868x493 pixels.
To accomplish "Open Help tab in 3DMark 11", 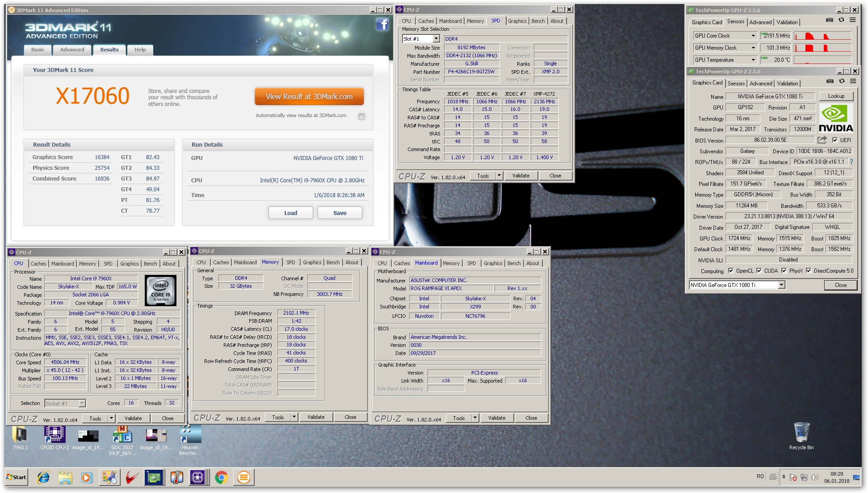I will [140, 50].
